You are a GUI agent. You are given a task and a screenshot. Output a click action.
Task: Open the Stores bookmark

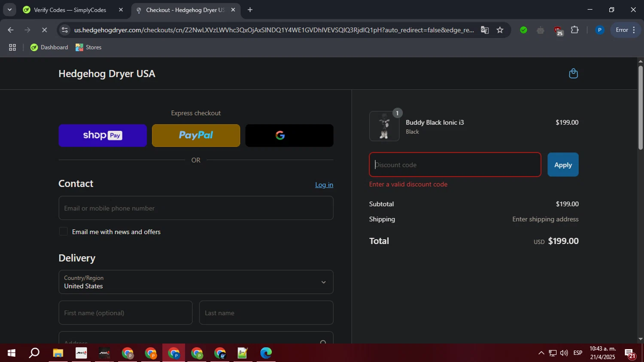(x=88, y=47)
